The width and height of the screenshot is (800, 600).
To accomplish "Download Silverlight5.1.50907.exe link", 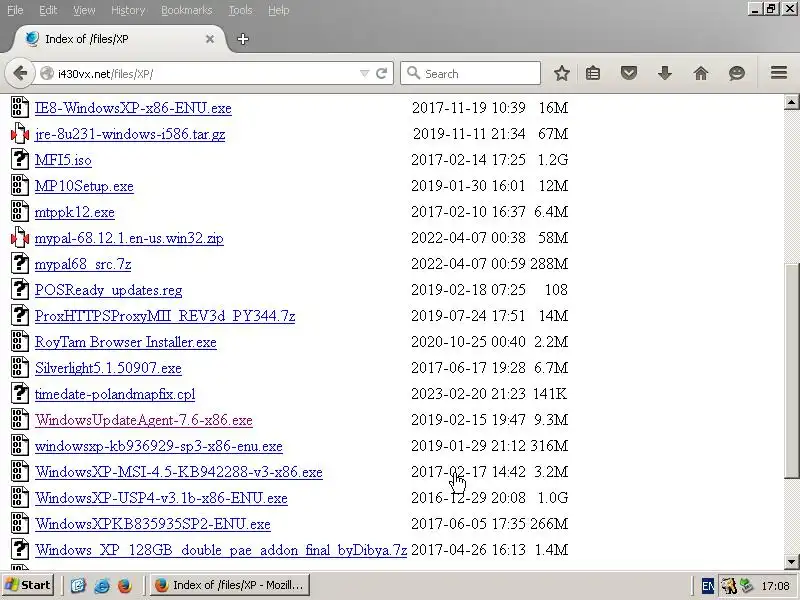I will tap(108, 368).
